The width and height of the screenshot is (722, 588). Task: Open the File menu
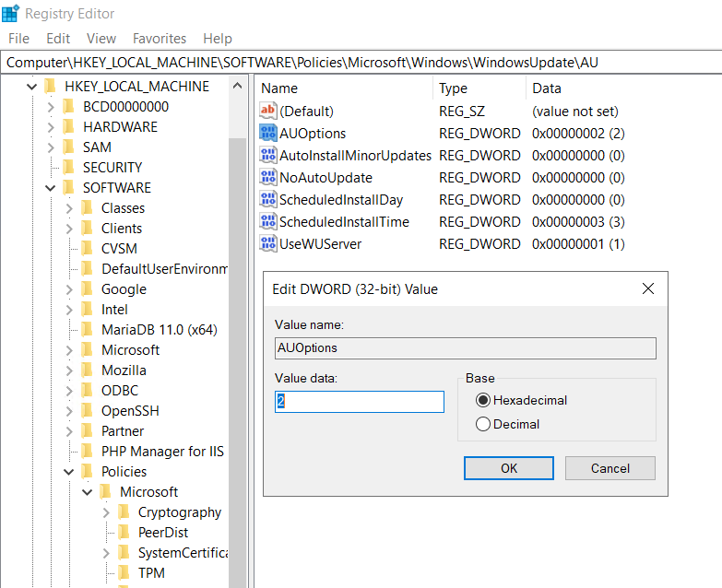coord(18,38)
